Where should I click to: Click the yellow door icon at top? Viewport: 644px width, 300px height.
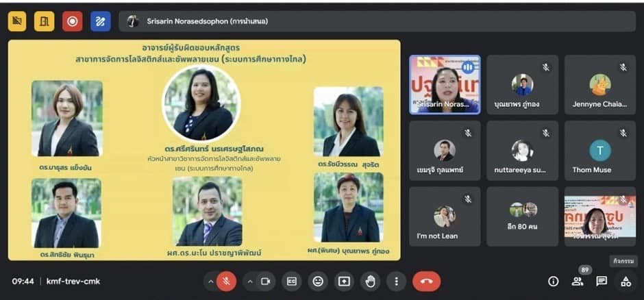(45, 21)
